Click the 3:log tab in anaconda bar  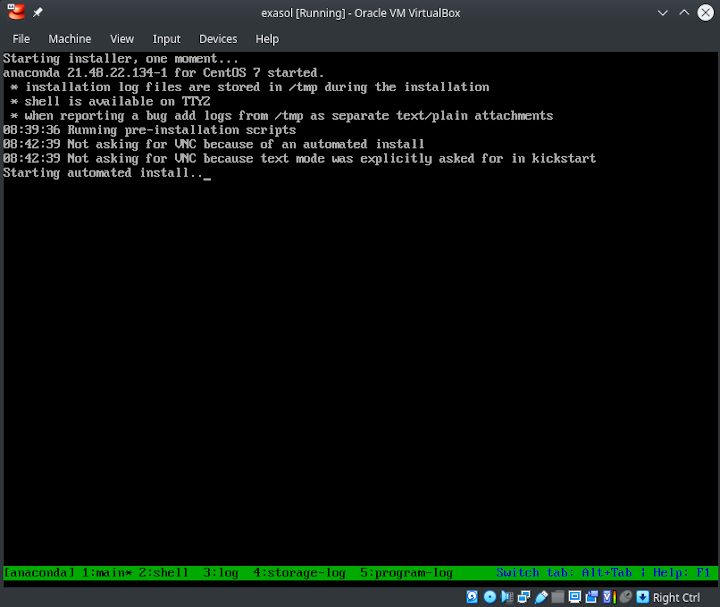221,573
